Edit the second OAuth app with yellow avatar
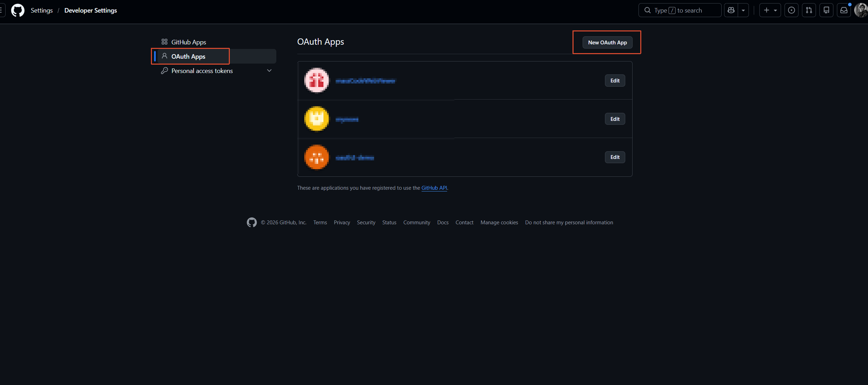 [x=615, y=119]
